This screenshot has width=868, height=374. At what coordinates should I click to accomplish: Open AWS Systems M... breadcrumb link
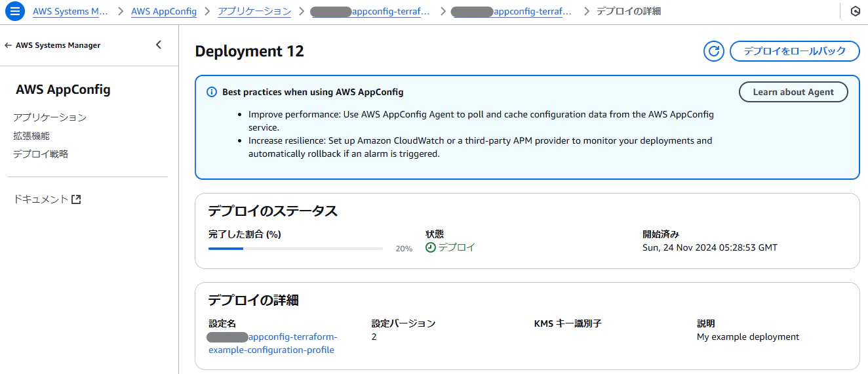70,11
